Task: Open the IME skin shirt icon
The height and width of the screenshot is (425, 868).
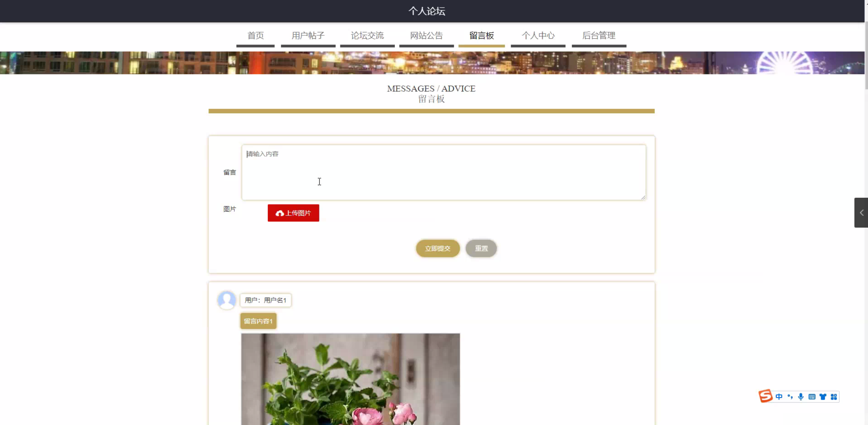Action: [823, 397]
